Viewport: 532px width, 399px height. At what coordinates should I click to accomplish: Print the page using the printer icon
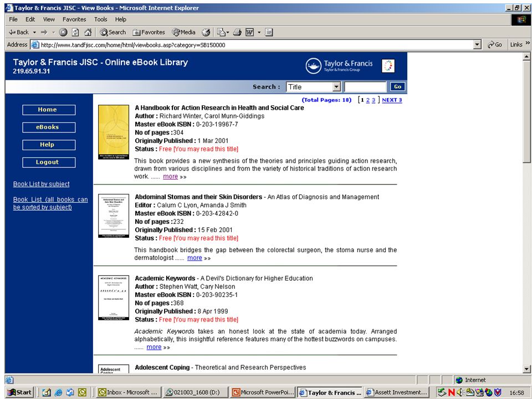[x=237, y=32]
